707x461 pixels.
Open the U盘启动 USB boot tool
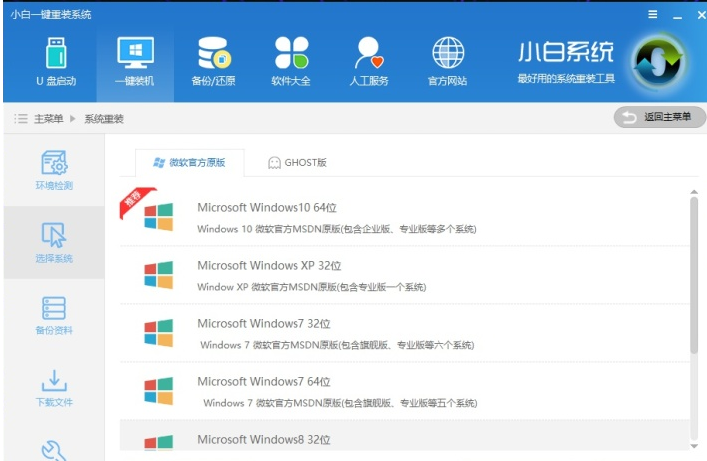(x=56, y=61)
